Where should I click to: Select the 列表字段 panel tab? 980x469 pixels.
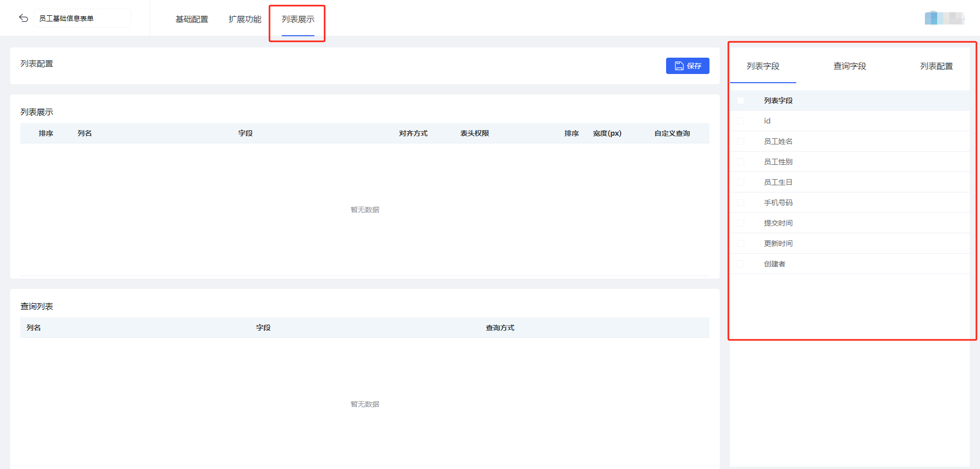(763, 66)
